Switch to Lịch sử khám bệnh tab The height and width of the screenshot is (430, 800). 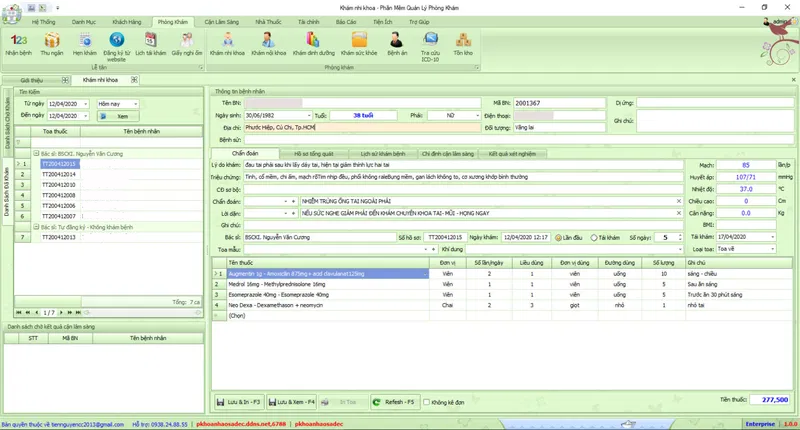click(x=384, y=154)
